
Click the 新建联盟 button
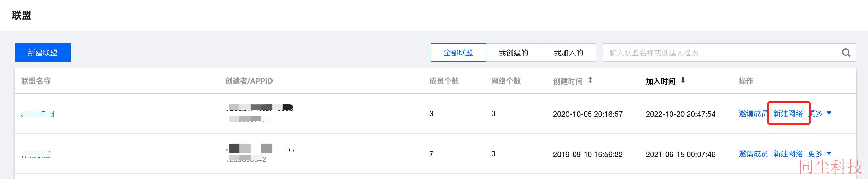pyautogui.click(x=42, y=53)
